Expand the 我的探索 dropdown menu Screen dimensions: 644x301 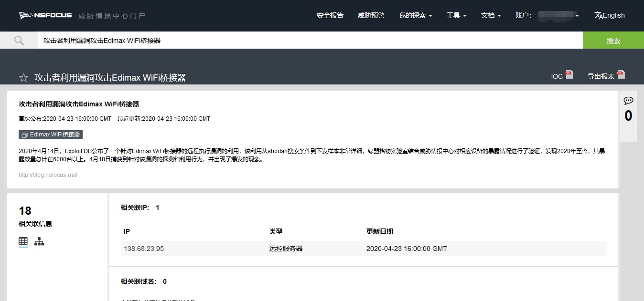click(x=415, y=15)
